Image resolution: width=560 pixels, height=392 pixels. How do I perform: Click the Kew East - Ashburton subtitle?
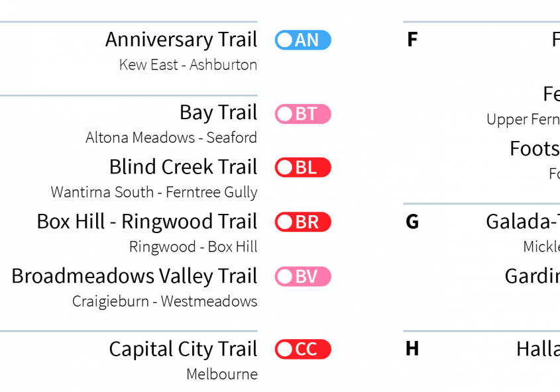click(188, 65)
